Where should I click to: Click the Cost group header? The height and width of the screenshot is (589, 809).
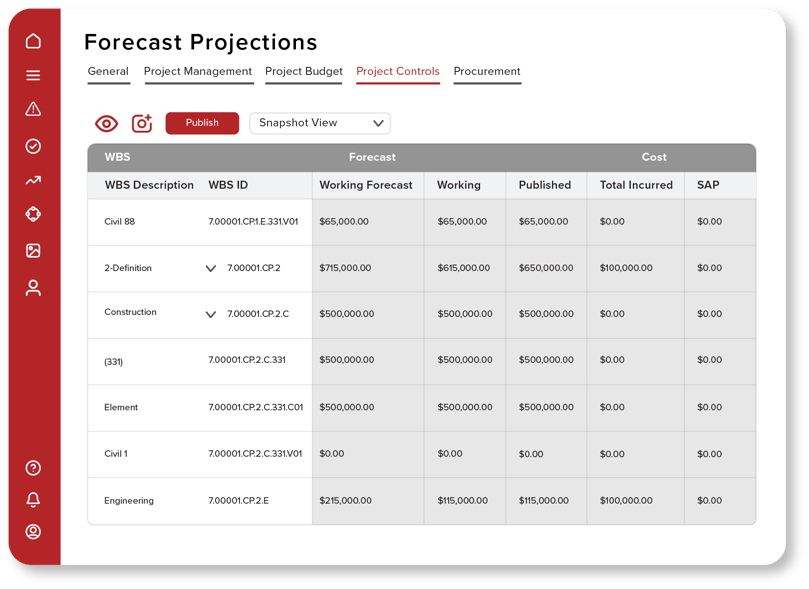pos(654,157)
